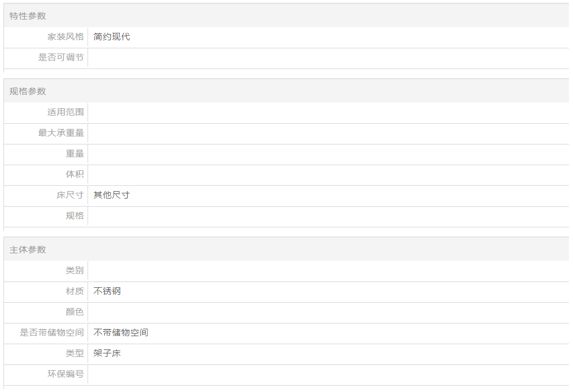Select the 是否带储物空间 label
Image resolution: width=573 pixels, height=392 pixels.
(52, 333)
